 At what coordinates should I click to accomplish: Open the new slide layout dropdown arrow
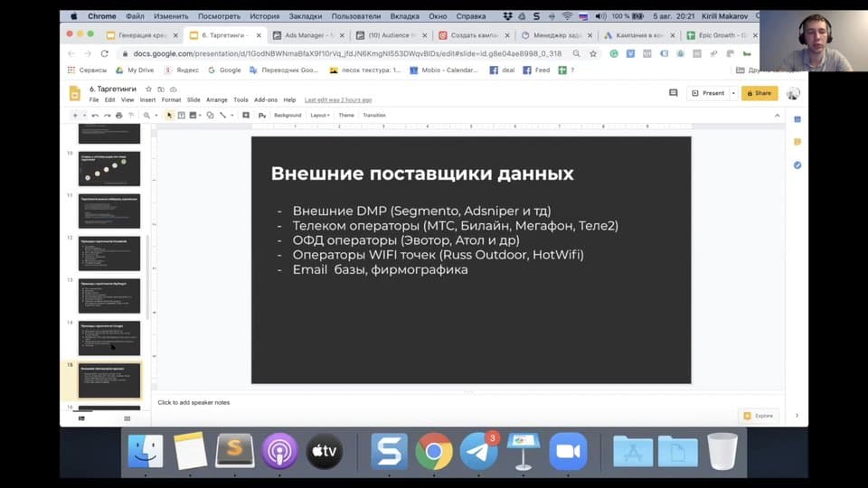pos(85,115)
